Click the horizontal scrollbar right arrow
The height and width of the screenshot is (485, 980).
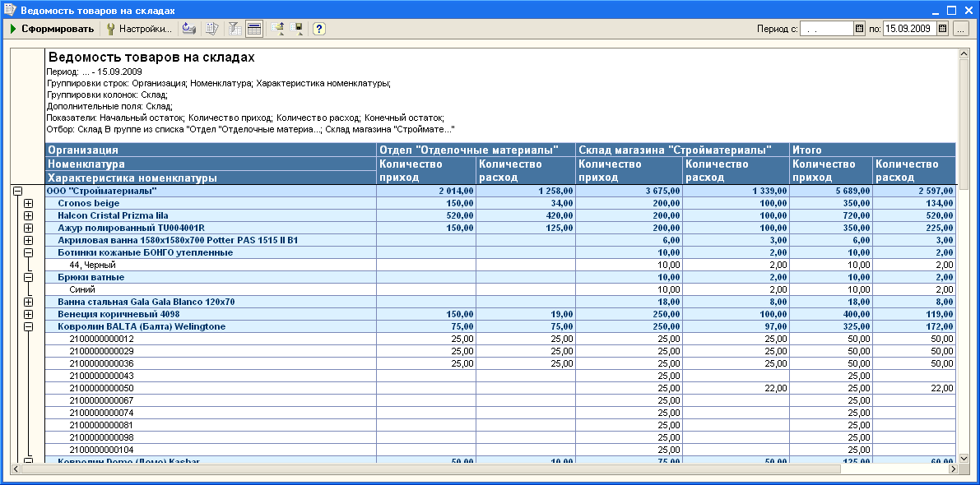(954, 469)
